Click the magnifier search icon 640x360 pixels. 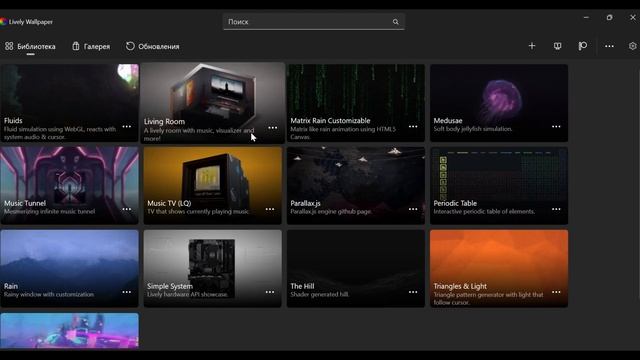(396, 22)
